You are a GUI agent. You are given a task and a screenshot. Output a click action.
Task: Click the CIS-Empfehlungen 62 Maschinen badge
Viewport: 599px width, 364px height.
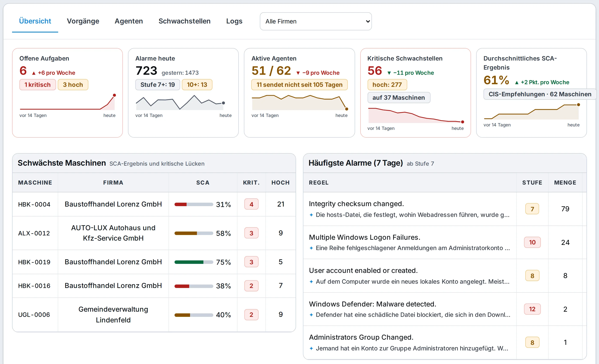pyautogui.click(x=540, y=94)
